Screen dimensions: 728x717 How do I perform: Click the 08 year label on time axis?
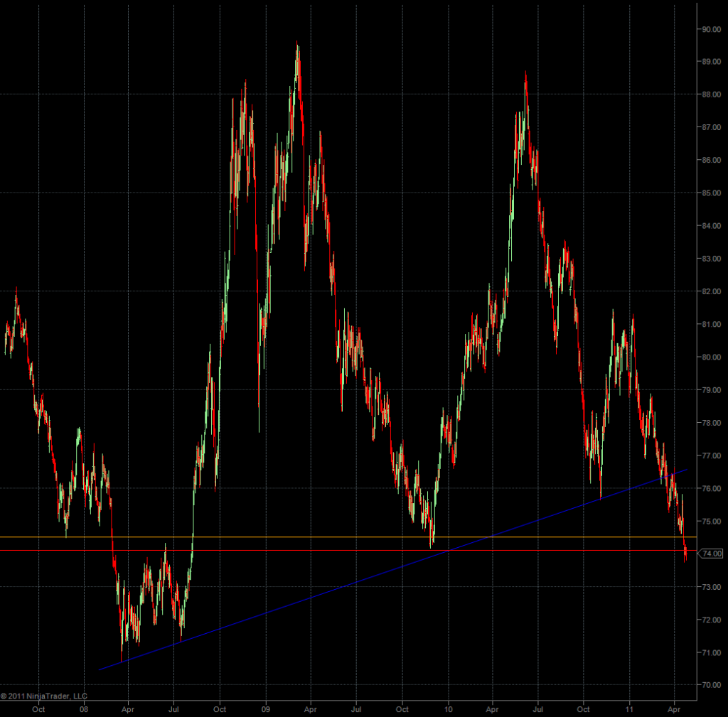point(84,709)
